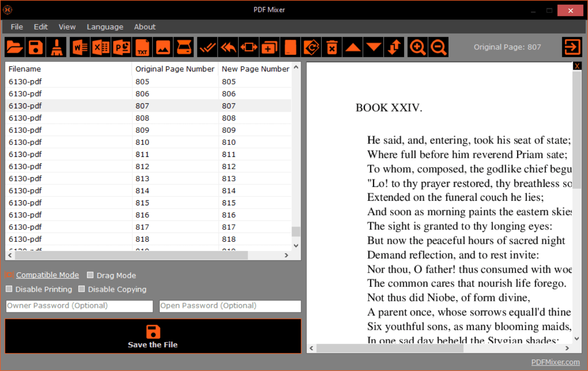Click the rotate page icon
This screenshot has width=588, height=371.
[x=311, y=47]
